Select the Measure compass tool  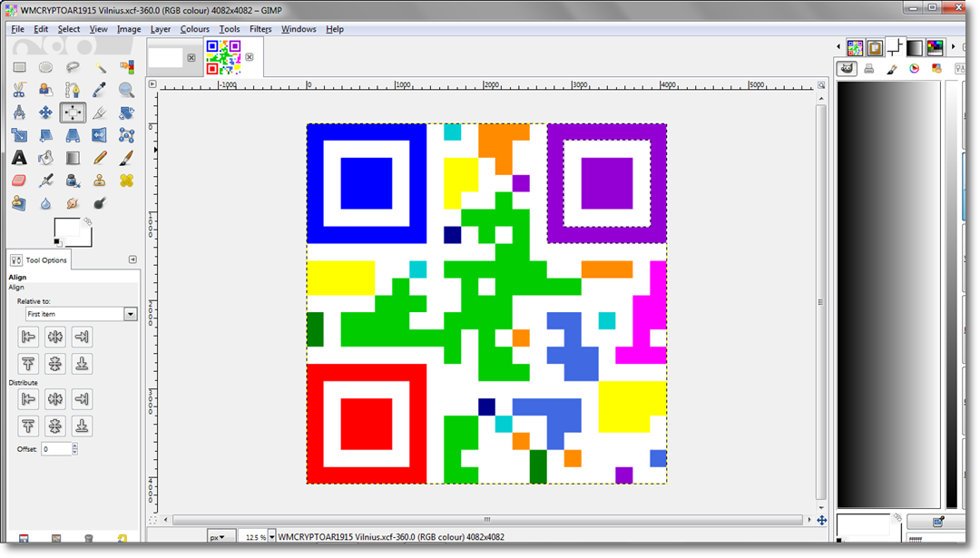point(19,113)
